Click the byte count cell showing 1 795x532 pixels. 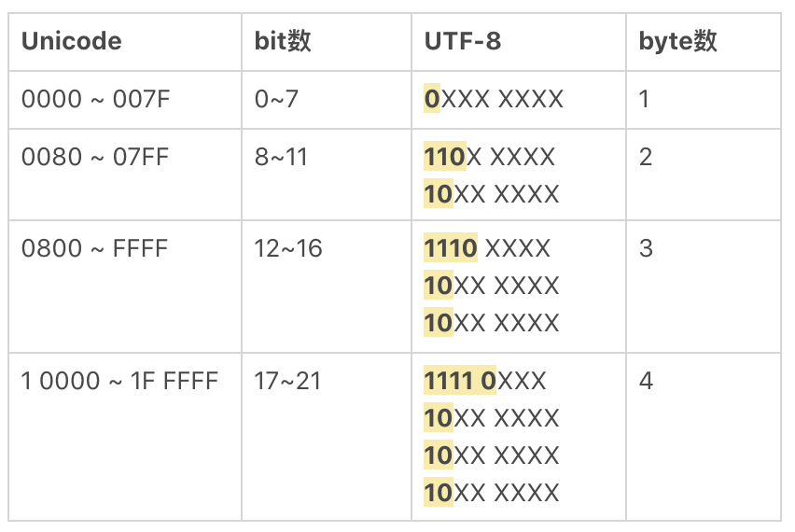(644, 99)
